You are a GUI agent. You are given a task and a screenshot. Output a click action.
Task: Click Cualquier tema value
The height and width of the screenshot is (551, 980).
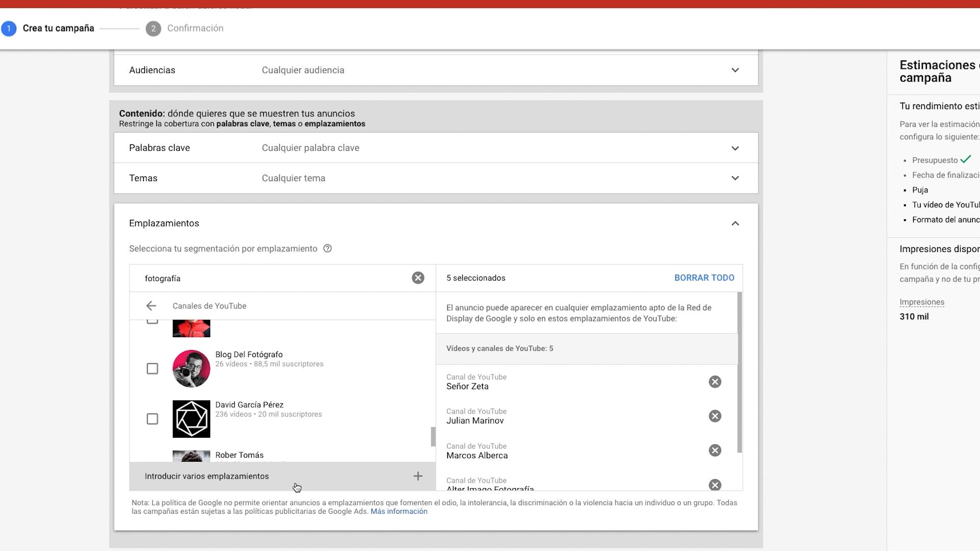coord(293,178)
